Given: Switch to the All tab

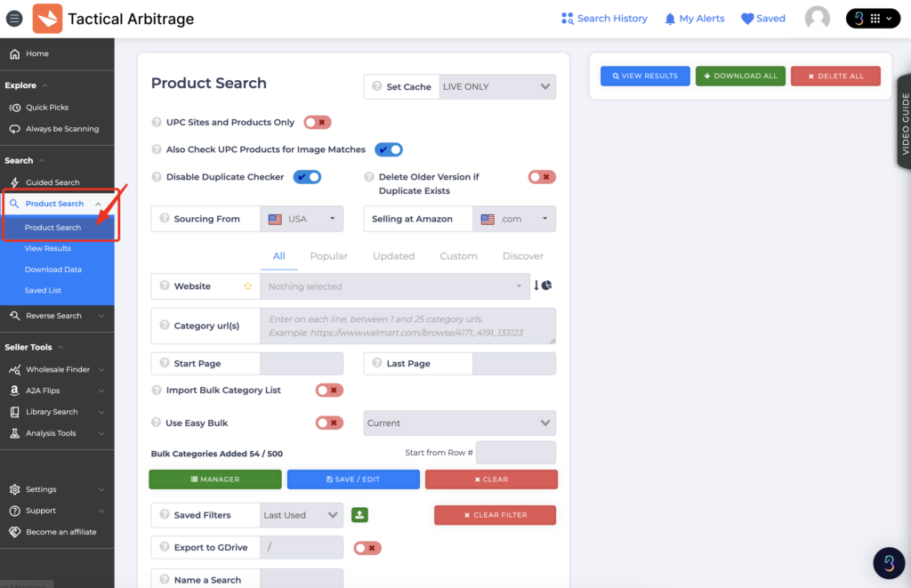Looking at the screenshot, I should (x=278, y=256).
